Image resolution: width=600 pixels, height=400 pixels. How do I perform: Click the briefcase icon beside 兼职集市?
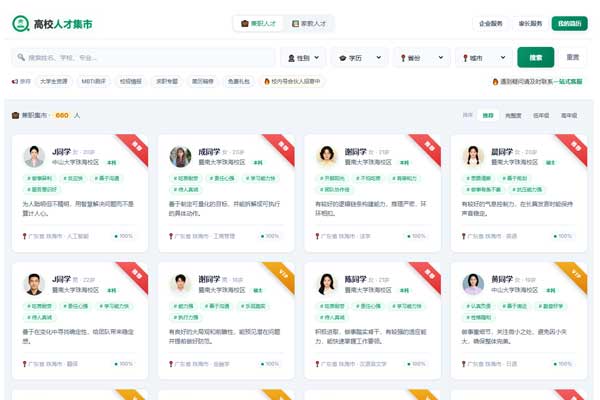pos(15,115)
